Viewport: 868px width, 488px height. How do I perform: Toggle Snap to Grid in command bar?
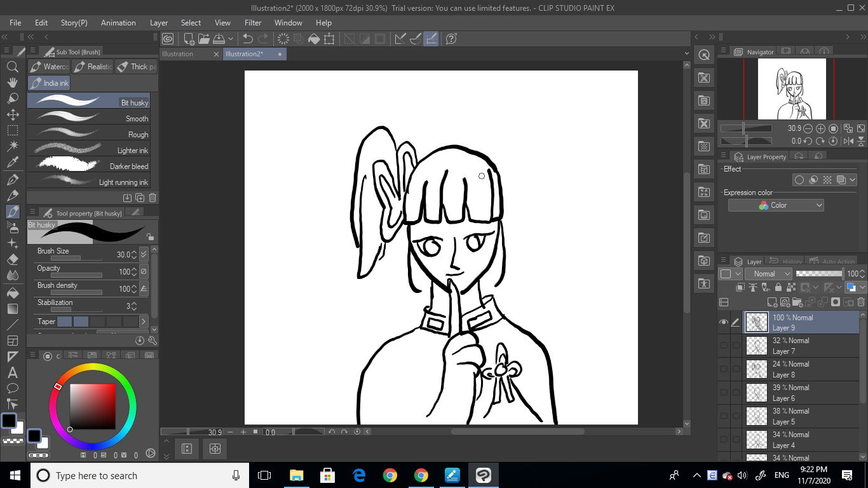(431, 39)
